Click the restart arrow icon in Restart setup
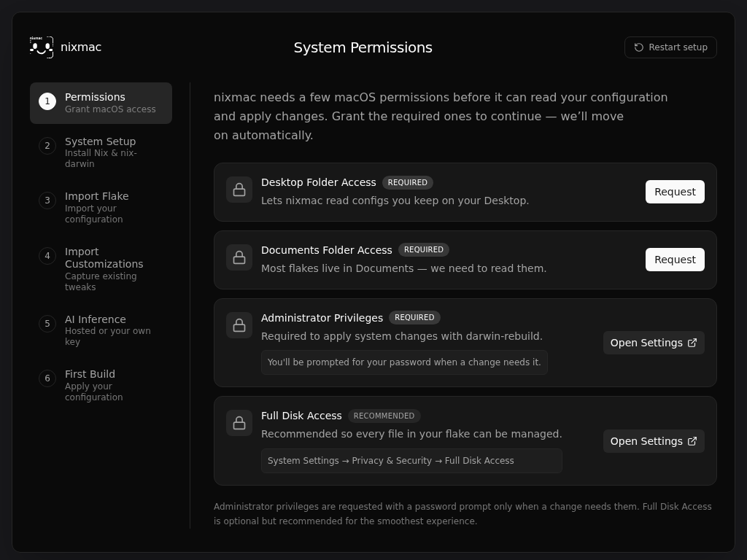747x560 pixels. click(x=639, y=47)
